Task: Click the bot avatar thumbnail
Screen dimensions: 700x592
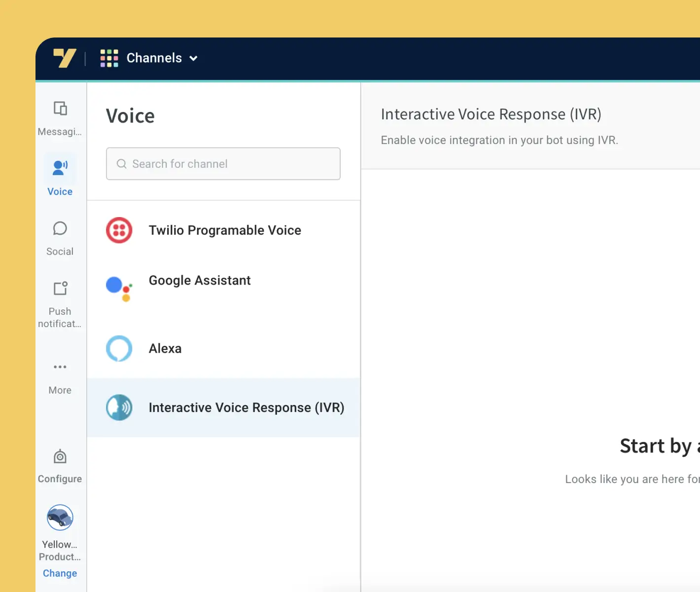Action: (60, 518)
